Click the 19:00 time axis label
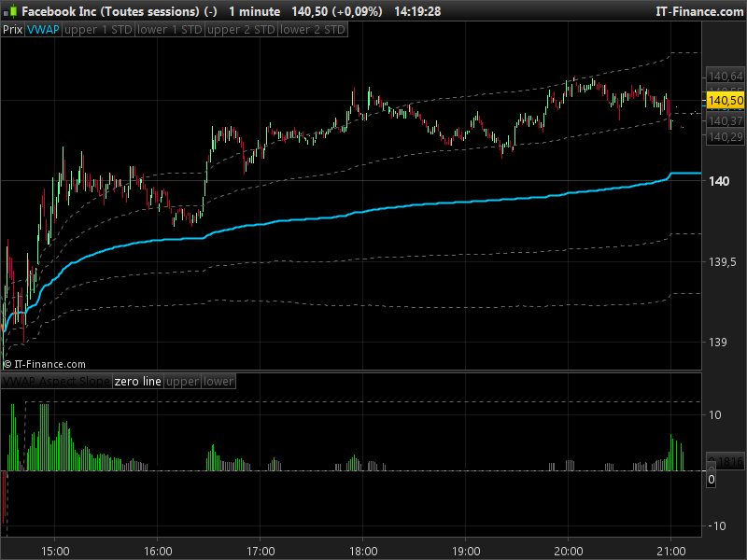747x560 pixels. [x=466, y=552]
